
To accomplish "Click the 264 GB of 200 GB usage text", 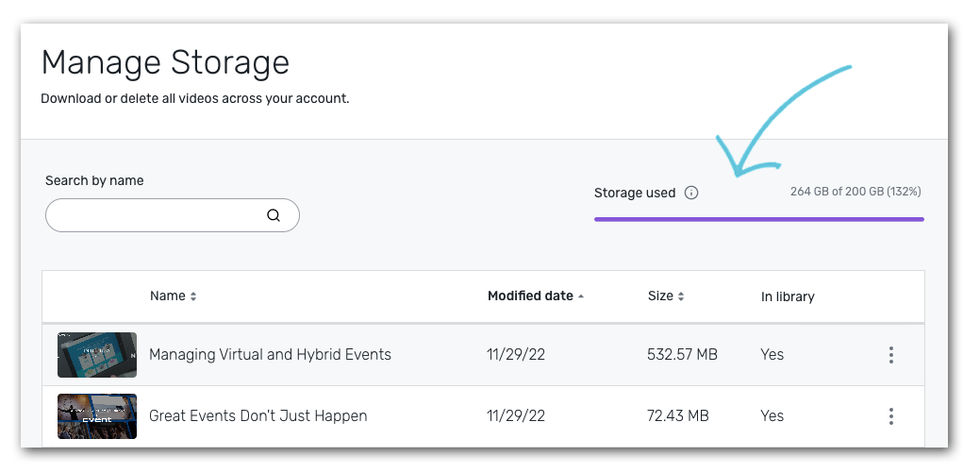I will pyautogui.click(x=855, y=192).
